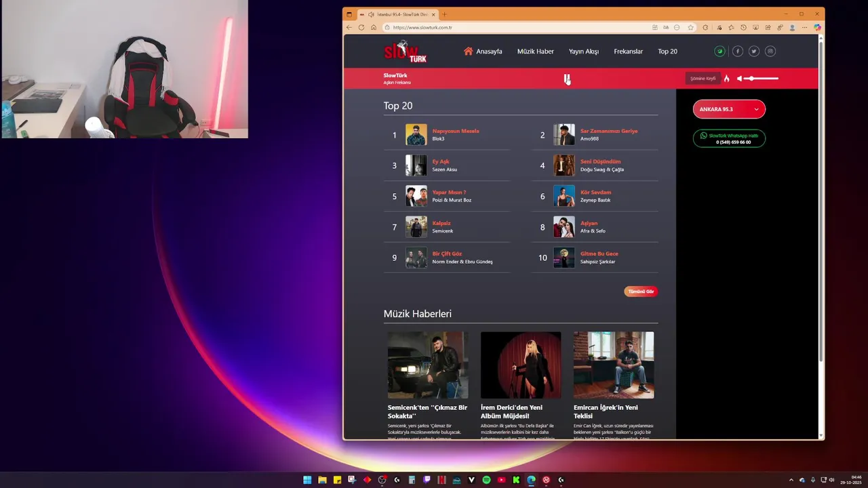Click the flame icon beside Şömine Keyfi
The height and width of the screenshot is (488, 868).
(x=726, y=79)
